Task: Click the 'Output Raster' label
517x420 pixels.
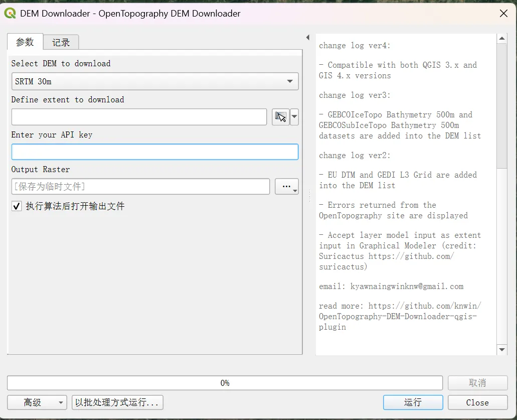Action: [41, 170]
